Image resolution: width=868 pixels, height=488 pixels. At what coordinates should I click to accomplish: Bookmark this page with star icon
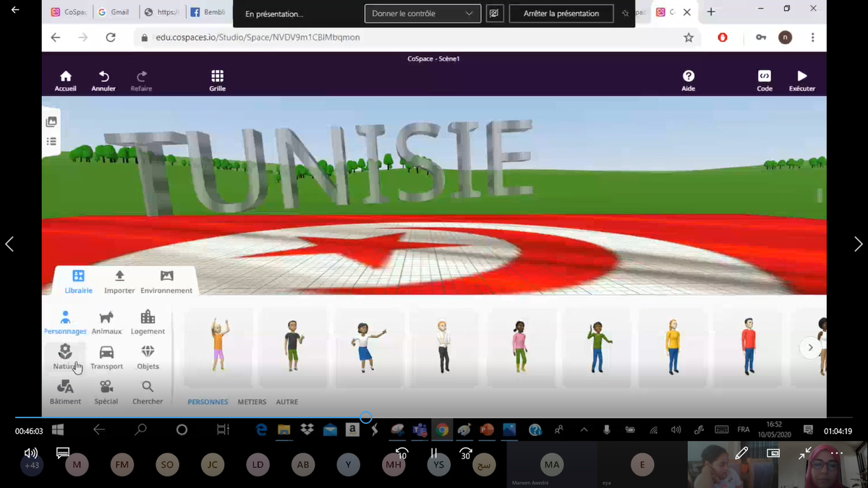tap(689, 38)
